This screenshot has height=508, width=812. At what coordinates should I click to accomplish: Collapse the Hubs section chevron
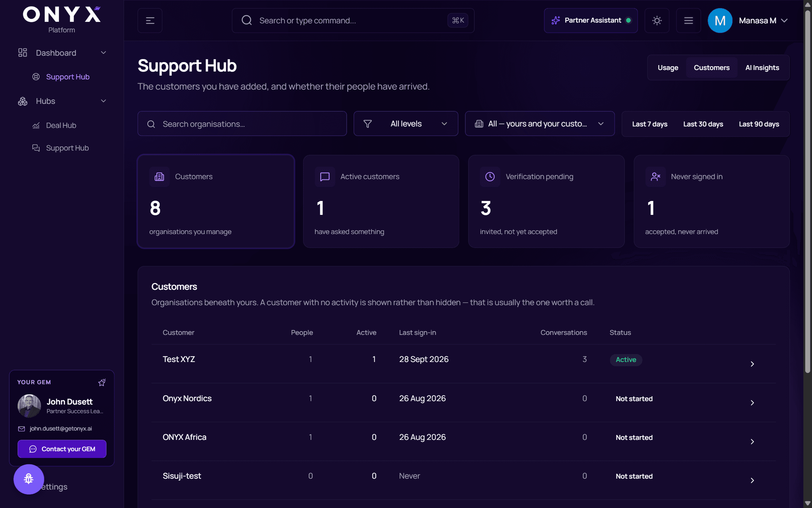[x=103, y=101]
